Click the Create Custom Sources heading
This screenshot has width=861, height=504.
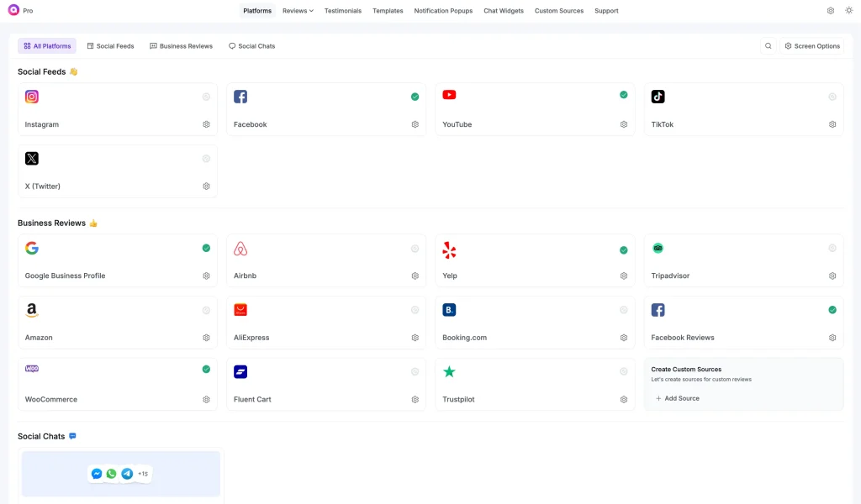tap(686, 370)
